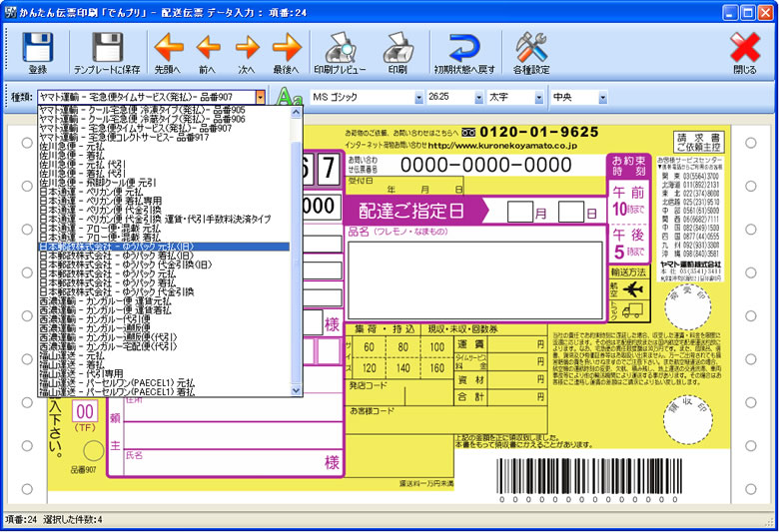Click the red X 閉じる icon
779x532 pixels.
point(745,48)
